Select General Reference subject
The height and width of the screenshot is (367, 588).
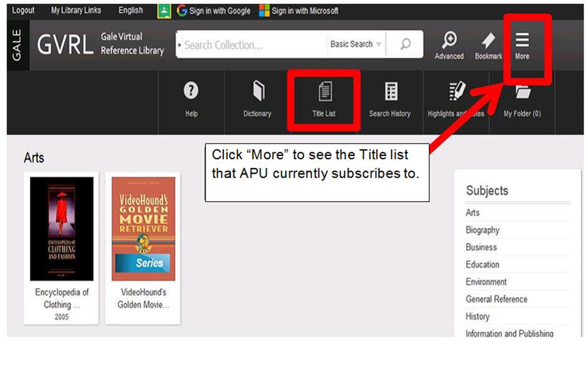pos(496,299)
